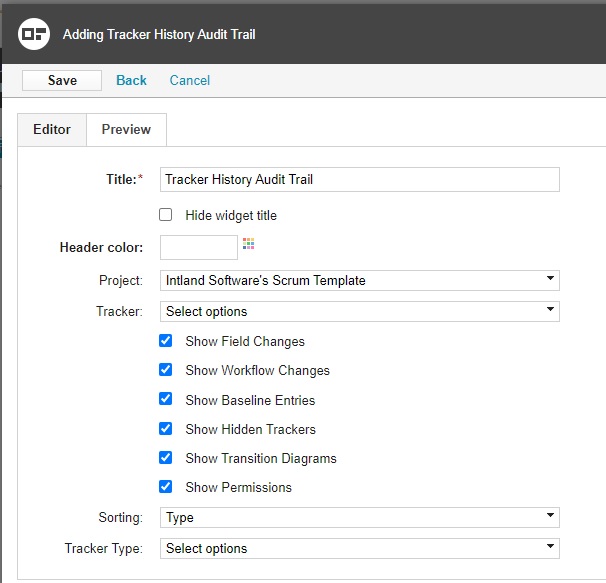Click the widget logo icon in header

34,34
